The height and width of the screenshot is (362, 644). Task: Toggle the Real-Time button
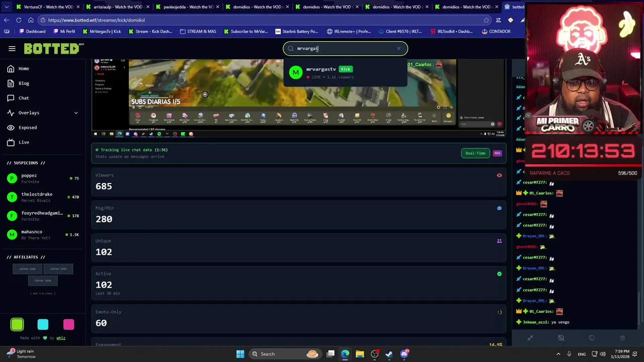point(475,153)
